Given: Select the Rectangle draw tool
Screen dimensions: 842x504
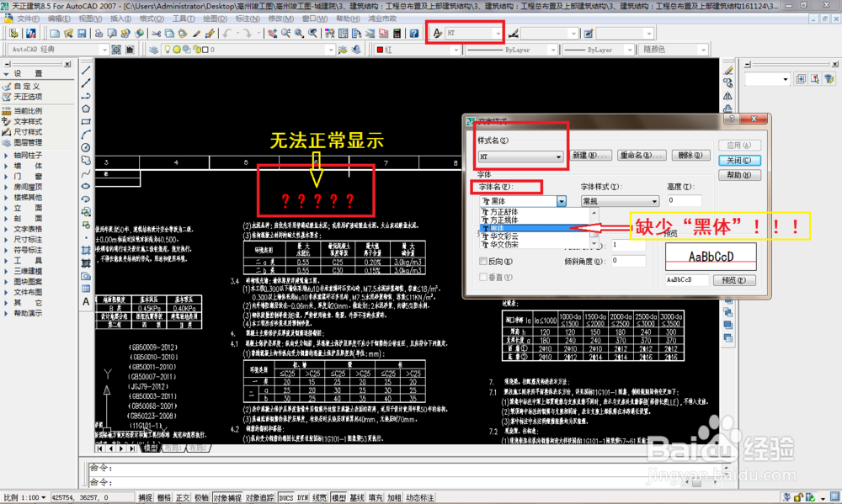Looking at the screenshot, I should pos(86,122).
